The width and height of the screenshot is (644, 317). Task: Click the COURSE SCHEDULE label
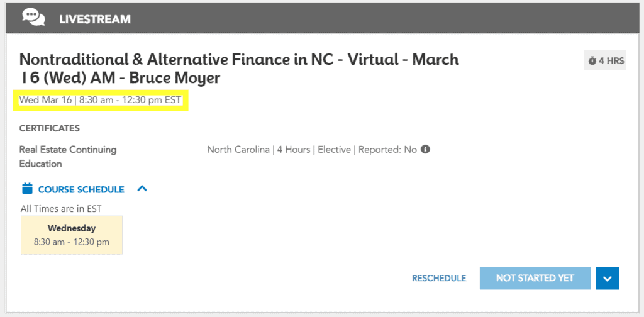pos(81,189)
